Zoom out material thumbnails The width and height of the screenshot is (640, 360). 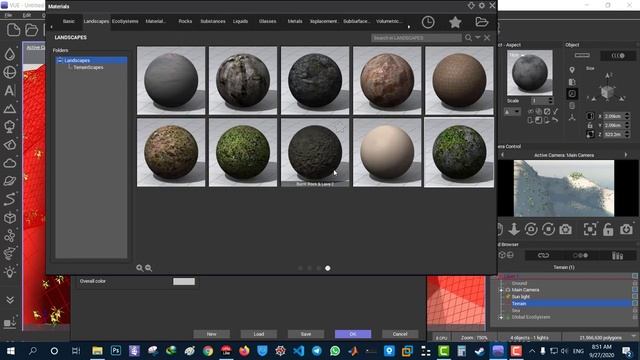click(149, 268)
